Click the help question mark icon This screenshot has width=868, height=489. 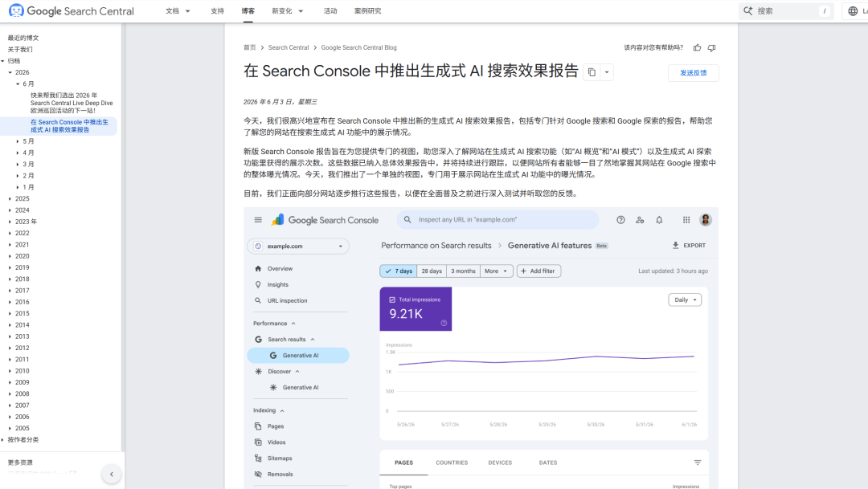pyautogui.click(x=620, y=219)
